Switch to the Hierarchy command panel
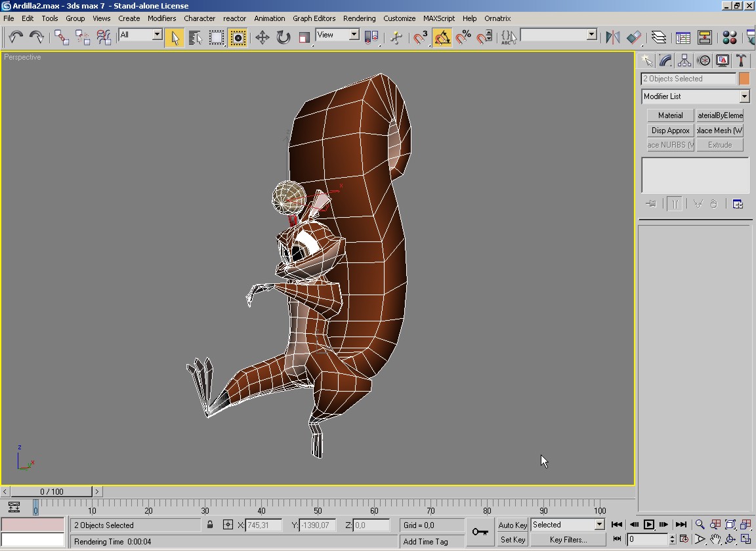This screenshot has width=756, height=551. coord(684,61)
